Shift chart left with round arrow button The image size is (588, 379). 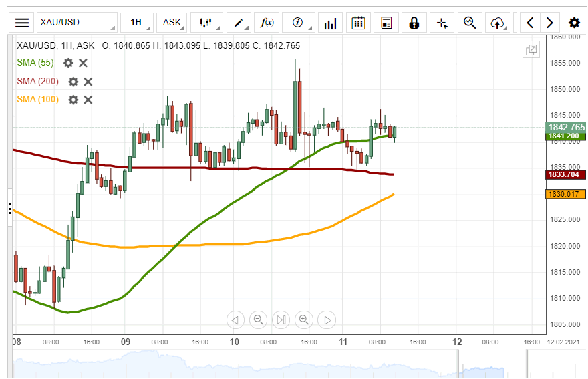point(235,320)
